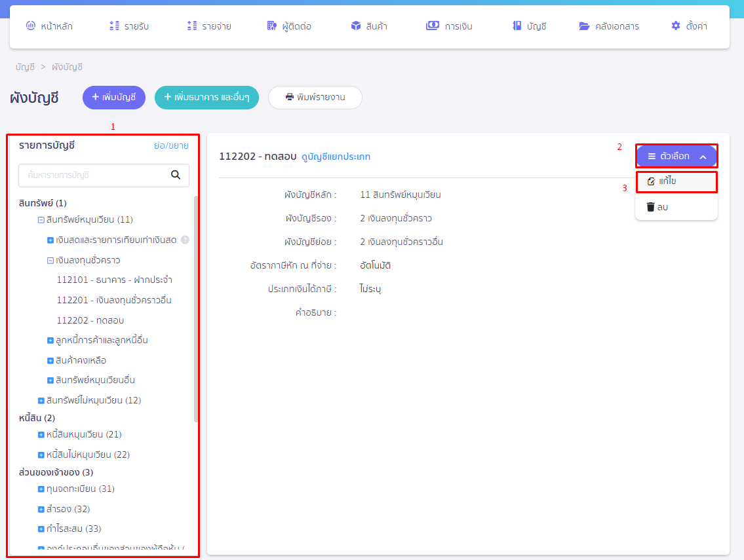Expand the ลูกหนี้การค้าและลูกหนี้อื่น tree node
The height and width of the screenshot is (560, 744).
pos(50,341)
